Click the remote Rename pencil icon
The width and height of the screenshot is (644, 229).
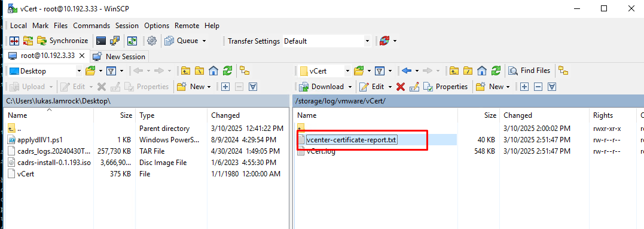pos(414,87)
